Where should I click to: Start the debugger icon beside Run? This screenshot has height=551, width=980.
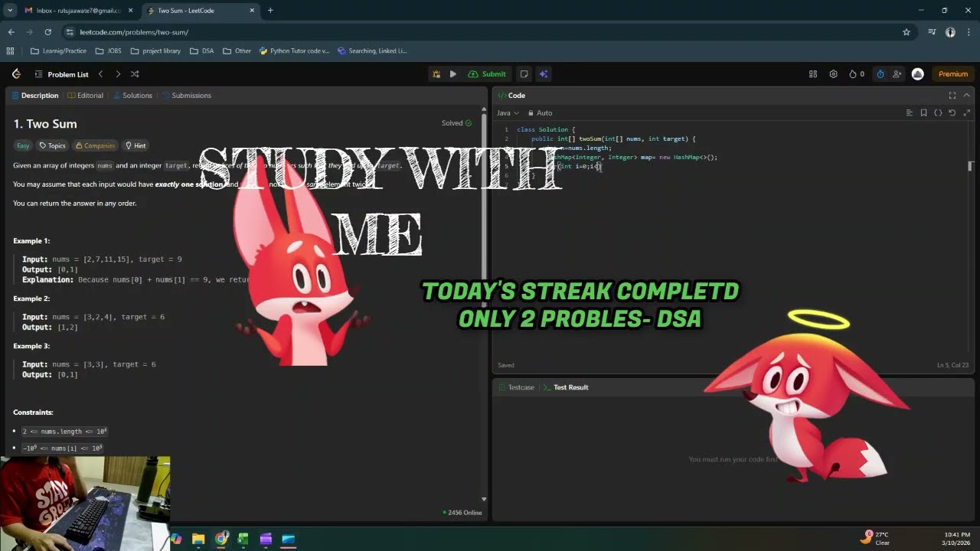click(436, 74)
